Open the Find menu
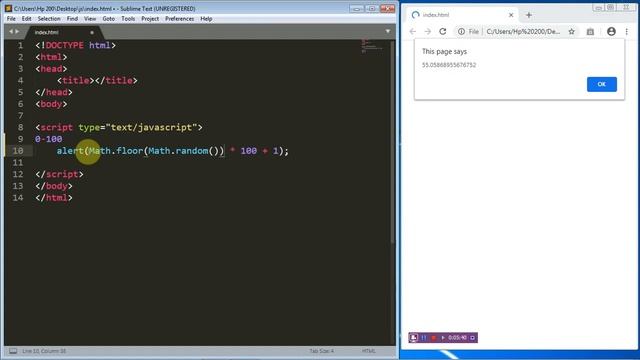Screen dimensions: 640x360 coord(72,19)
